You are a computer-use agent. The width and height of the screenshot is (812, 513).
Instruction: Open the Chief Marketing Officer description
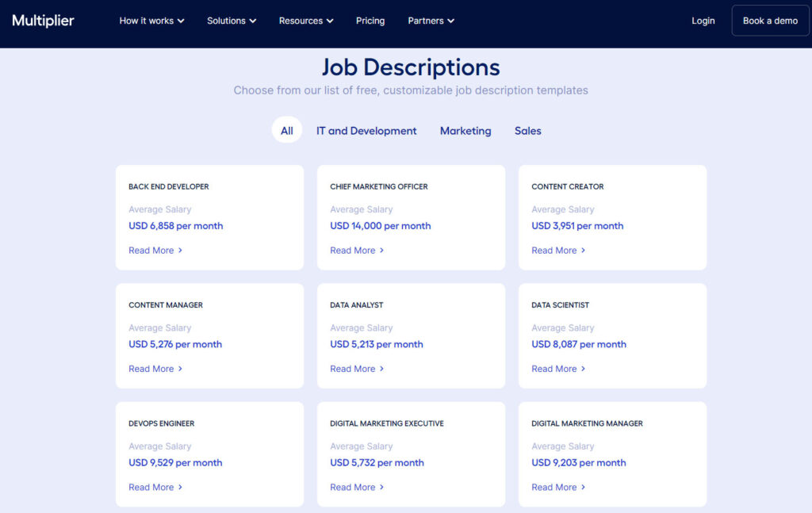click(x=352, y=250)
